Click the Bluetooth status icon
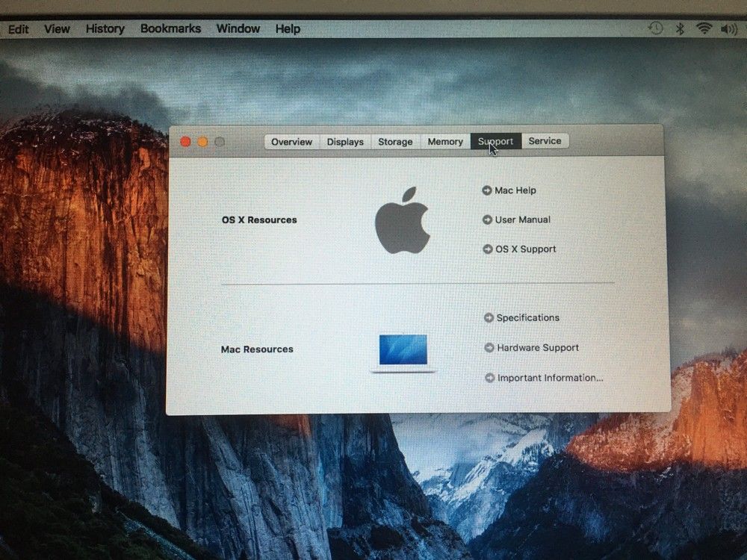The height and width of the screenshot is (560, 747). click(680, 28)
